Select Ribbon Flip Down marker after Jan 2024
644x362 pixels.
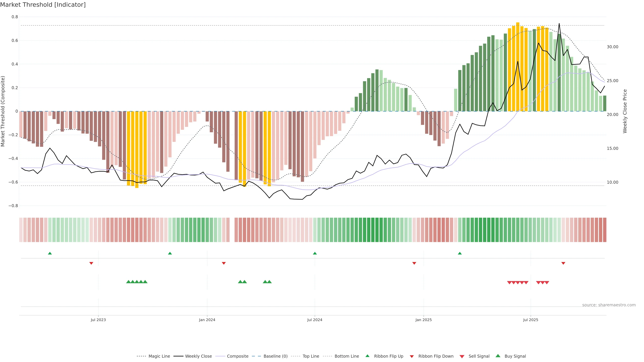224,263
